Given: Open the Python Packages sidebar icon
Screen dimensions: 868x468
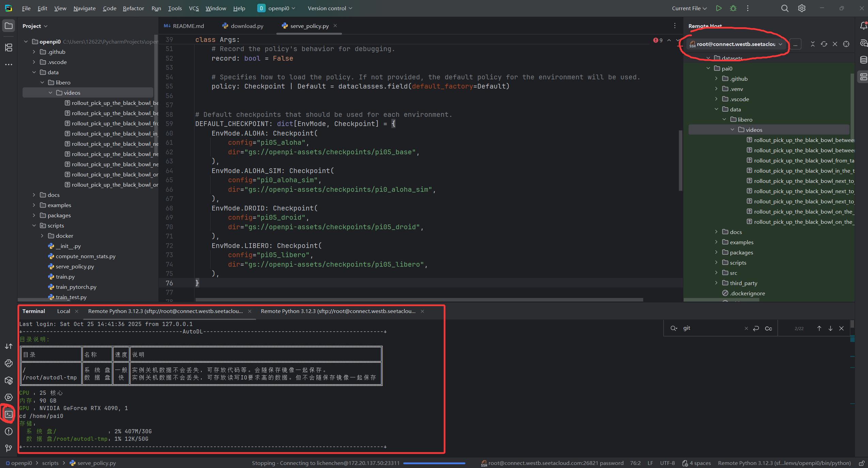Looking at the screenshot, I should 9,380.
